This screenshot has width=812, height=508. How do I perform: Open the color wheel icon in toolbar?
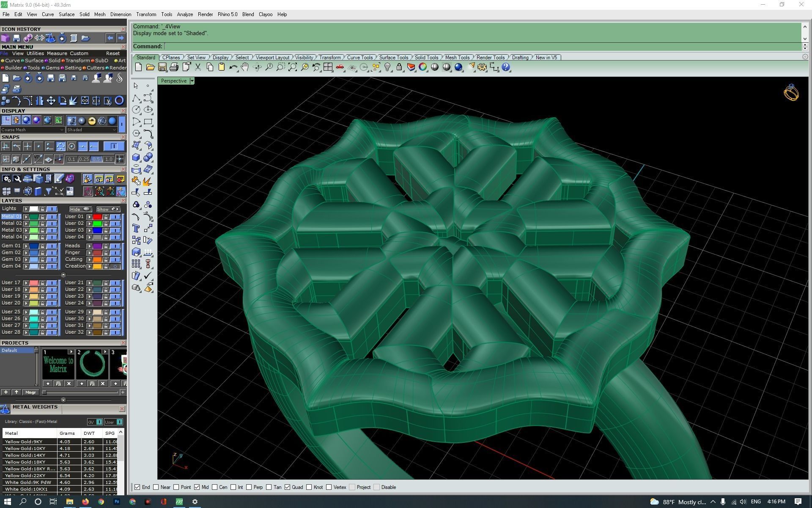[x=422, y=67]
